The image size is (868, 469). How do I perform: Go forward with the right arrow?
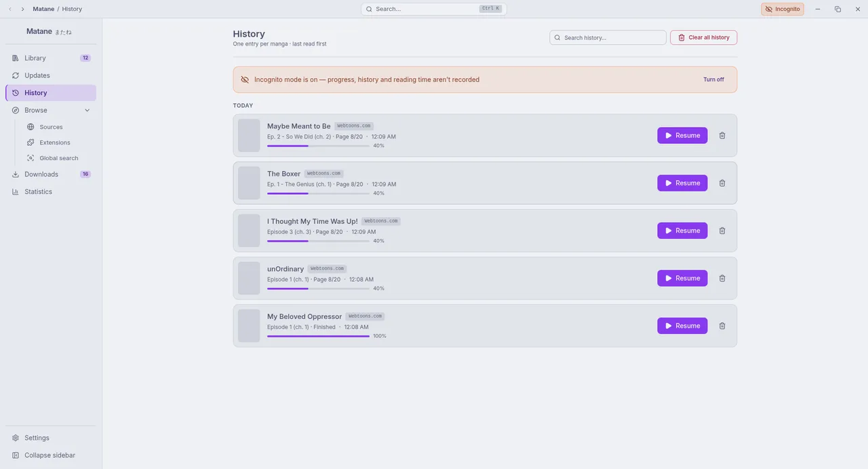click(x=22, y=9)
